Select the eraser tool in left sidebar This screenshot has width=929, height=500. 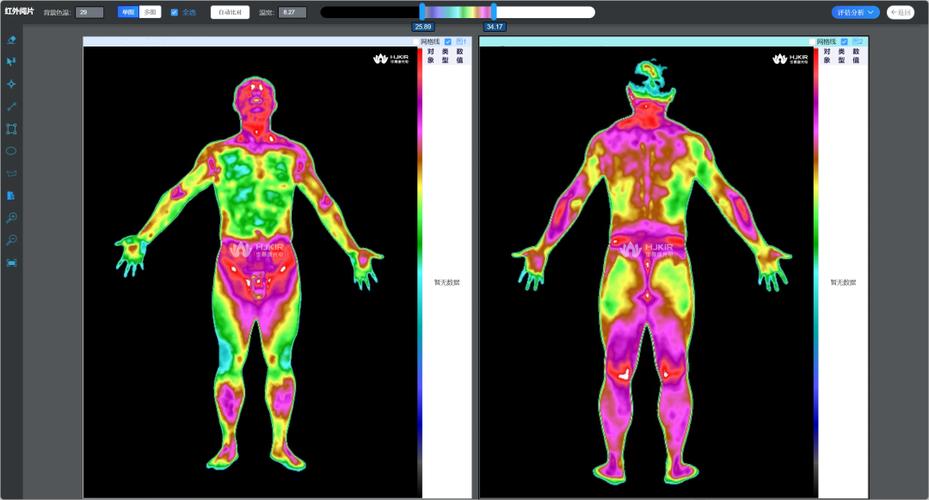(11, 40)
